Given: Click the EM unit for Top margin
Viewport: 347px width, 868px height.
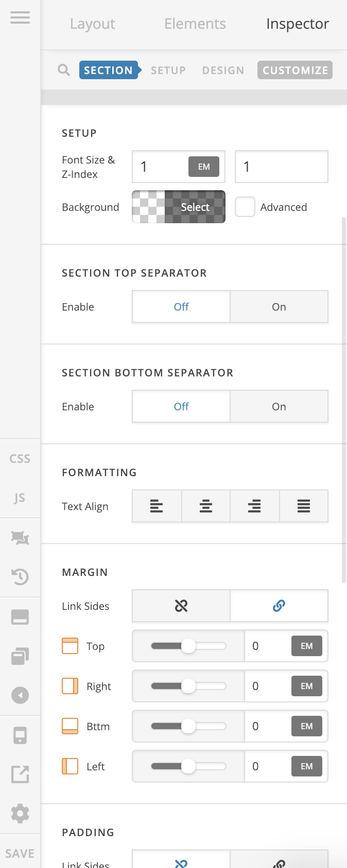Looking at the screenshot, I should 307,646.
